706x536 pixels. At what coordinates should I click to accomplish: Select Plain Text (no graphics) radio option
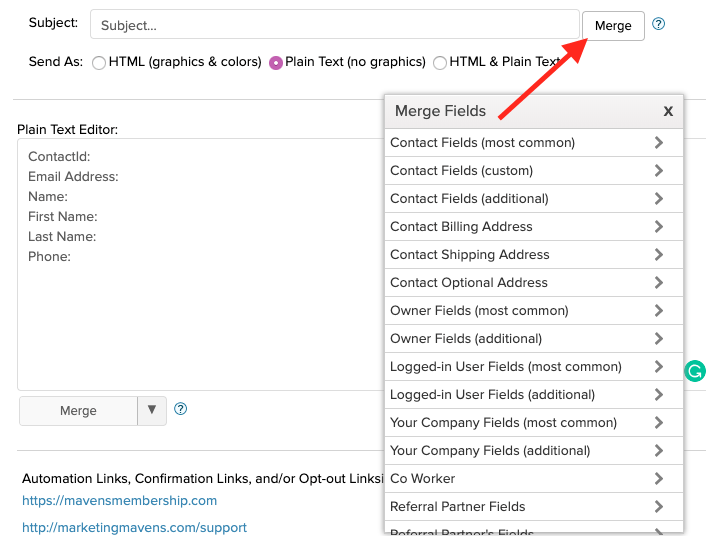[276, 62]
